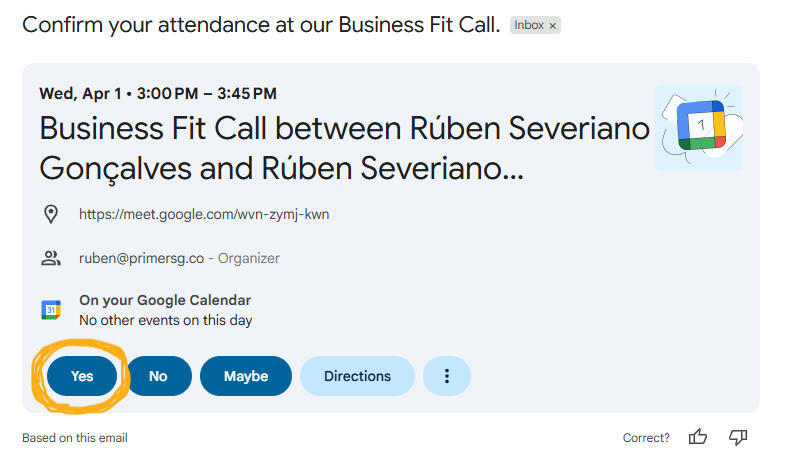The width and height of the screenshot is (788, 462).
Task: Click the location pin icon
Action: click(51, 214)
